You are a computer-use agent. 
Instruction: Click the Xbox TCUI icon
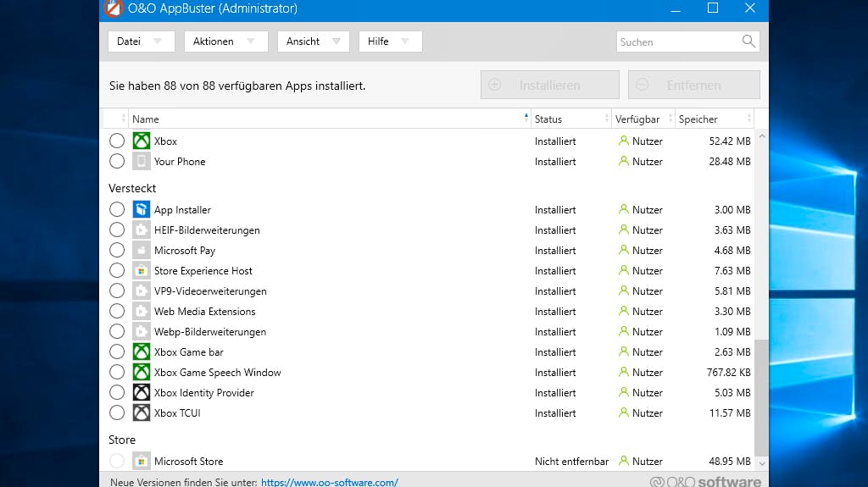pyautogui.click(x=142, y=412)
